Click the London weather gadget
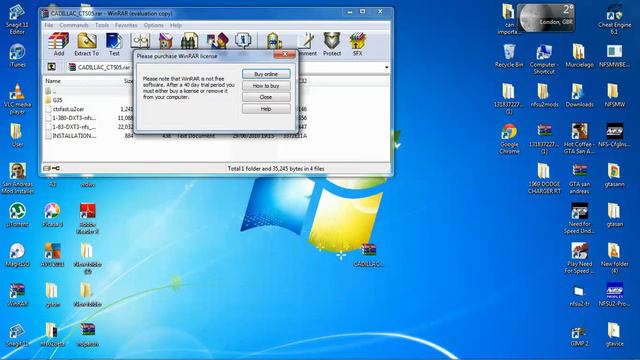This screenshot has height=360, width=640. (546, 18)
